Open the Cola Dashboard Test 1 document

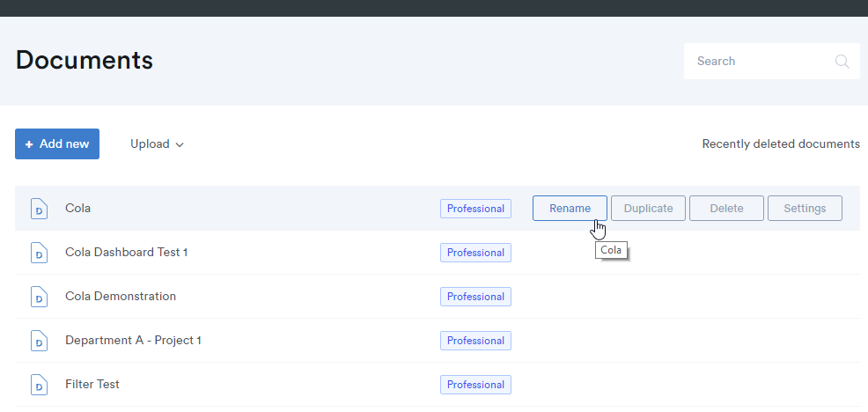[x=127, y=253]
